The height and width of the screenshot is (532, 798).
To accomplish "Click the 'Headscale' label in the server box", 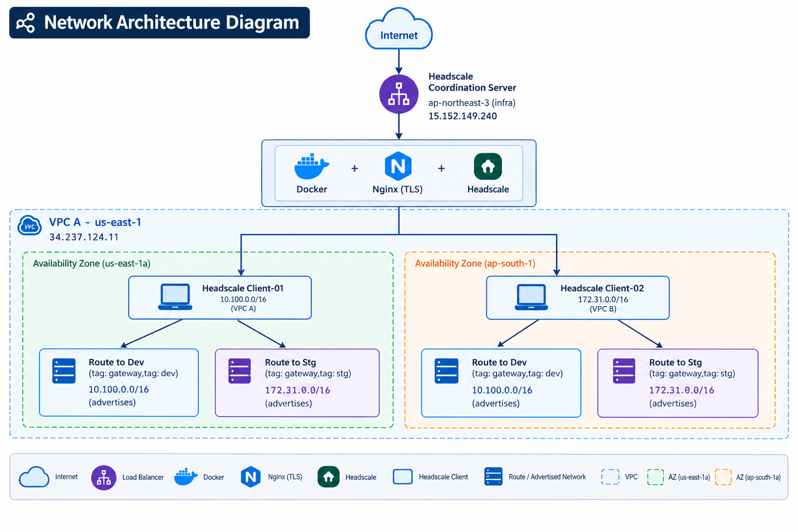I will click(488, 189).
